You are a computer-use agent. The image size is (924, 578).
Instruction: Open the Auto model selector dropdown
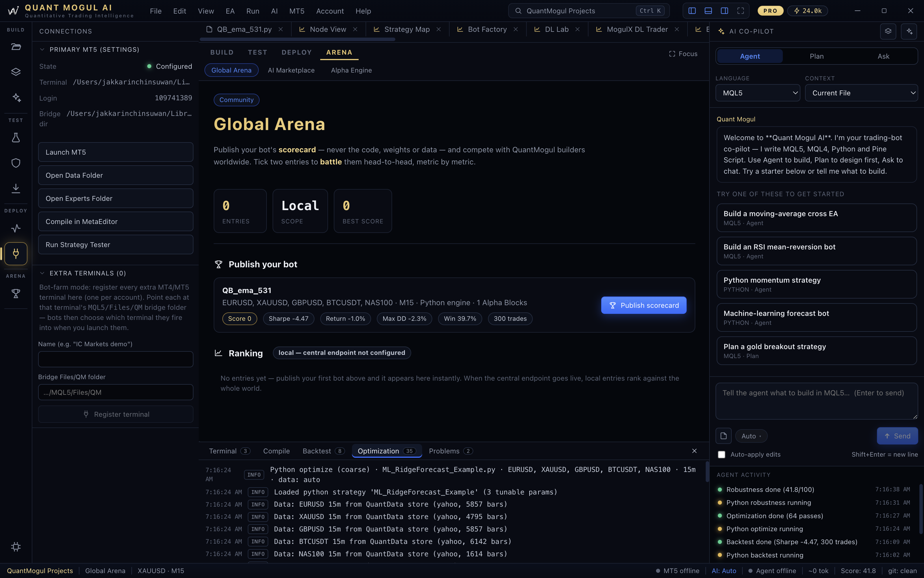tap(751, 436)
